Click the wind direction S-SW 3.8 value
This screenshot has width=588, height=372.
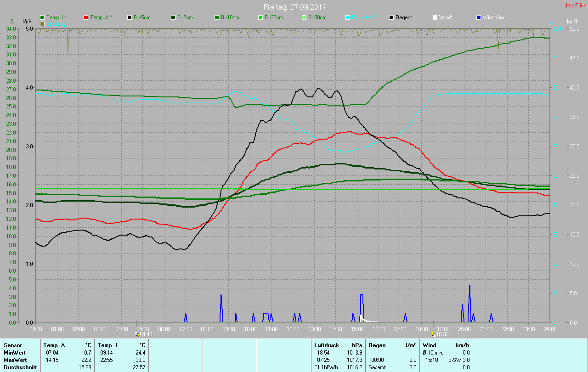459,360
